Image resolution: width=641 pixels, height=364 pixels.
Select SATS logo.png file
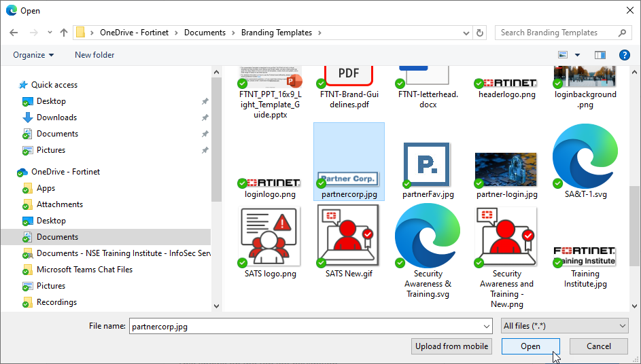tap(270, 242)
